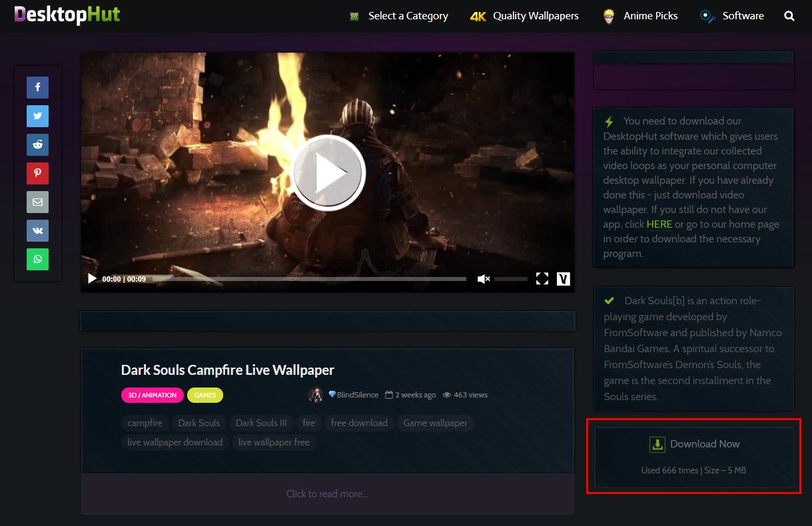
Task: Share the page on VK
Action: tap(37, 230)
